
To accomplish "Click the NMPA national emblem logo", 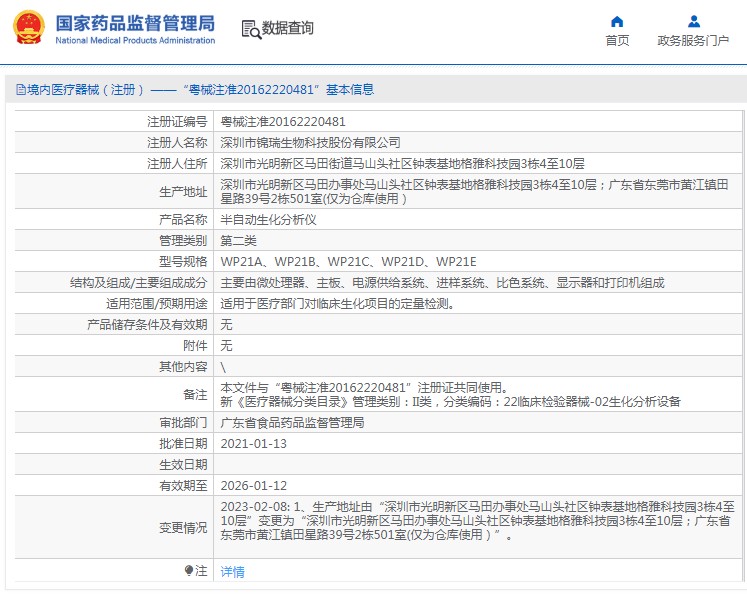I will tap(28, 28).
